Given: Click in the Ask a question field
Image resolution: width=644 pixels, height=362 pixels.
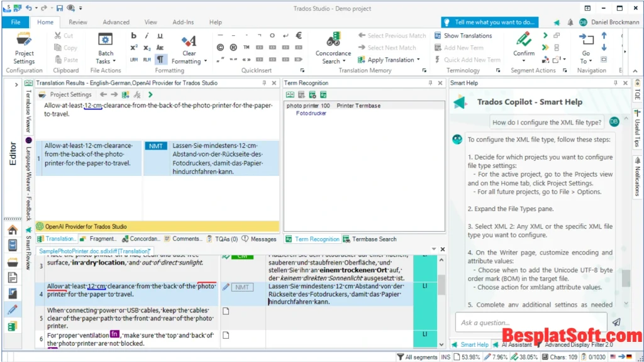Looking at the screenshot, I should (x=531, y=322).
